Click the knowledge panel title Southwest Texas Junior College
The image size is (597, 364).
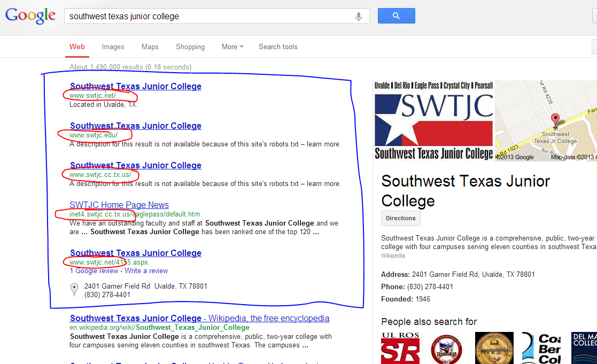click(466, 191)
